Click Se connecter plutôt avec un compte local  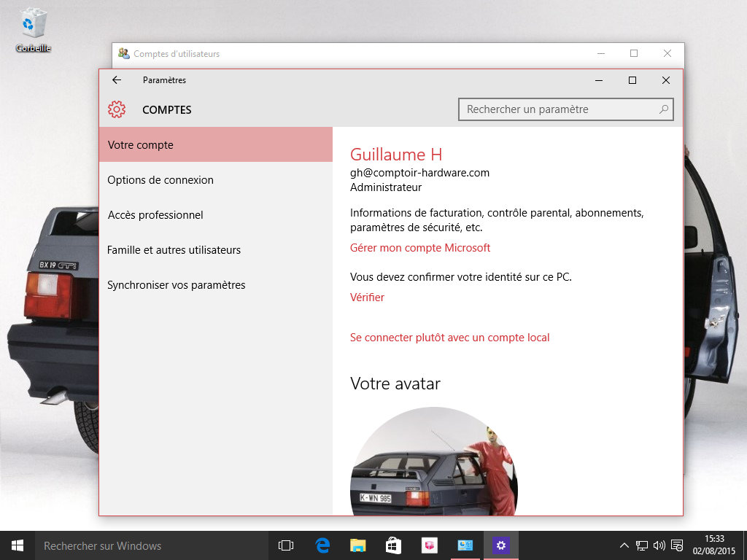pyautogui.click(x=449, y=338)
